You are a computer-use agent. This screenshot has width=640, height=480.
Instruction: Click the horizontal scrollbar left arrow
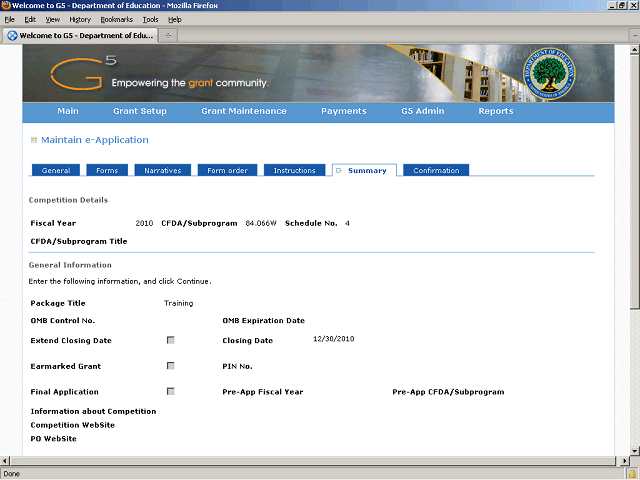click(x=5, y=461)
